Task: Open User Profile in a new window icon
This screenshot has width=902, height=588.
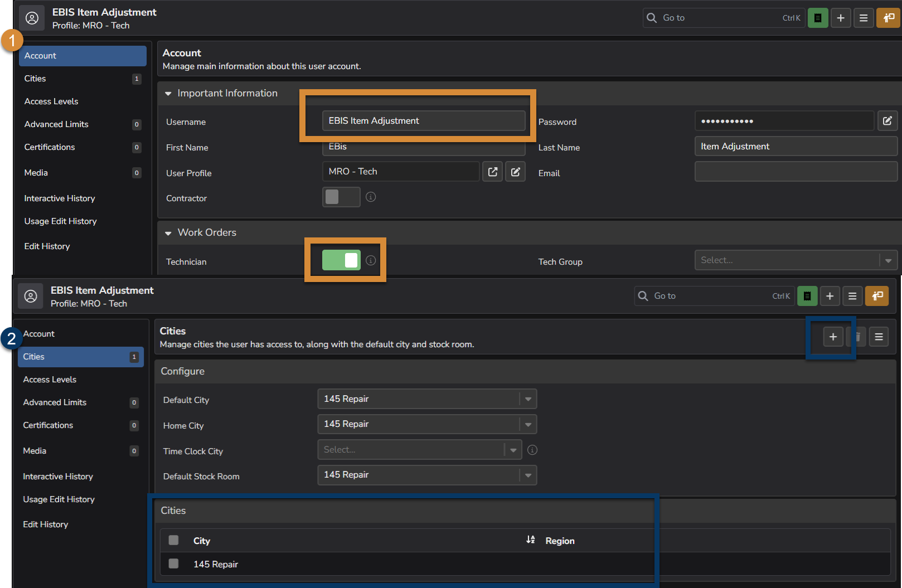Action: (493, 172)
